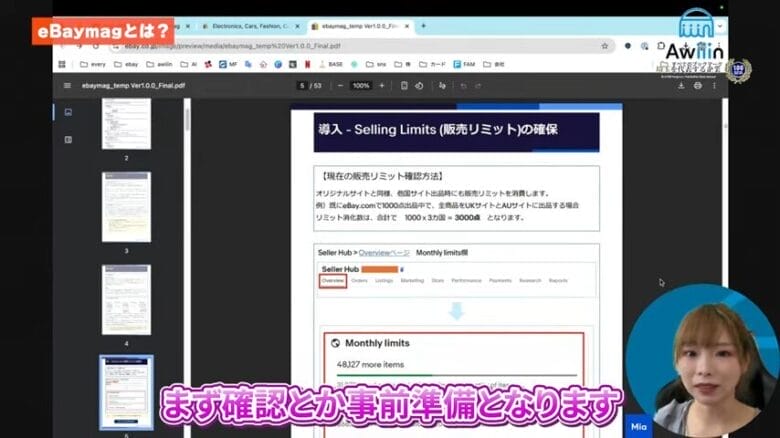This screenshot has width=780, height=438.
Task: Click the page number input field
Action: coord(302,86)
